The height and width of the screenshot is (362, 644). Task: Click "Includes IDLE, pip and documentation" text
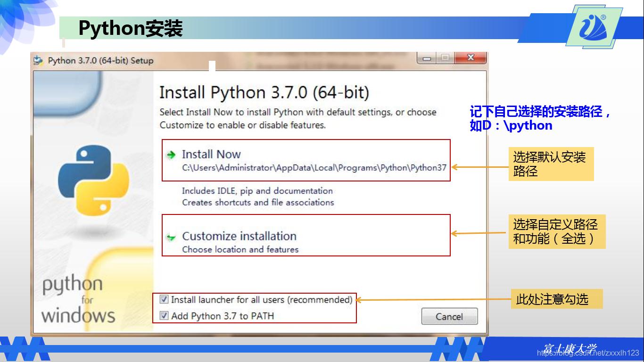pyautogui.click(x=257, y=191)
